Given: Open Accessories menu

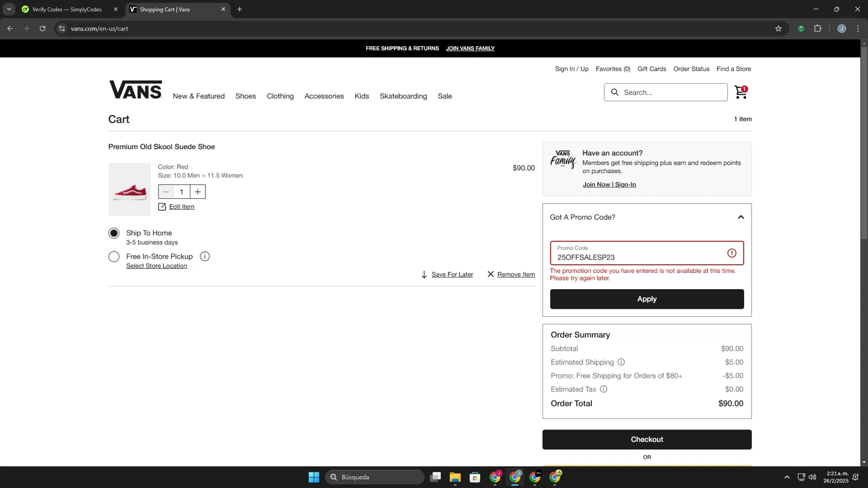Looking at the screenshot, I should tap(324, 96).
